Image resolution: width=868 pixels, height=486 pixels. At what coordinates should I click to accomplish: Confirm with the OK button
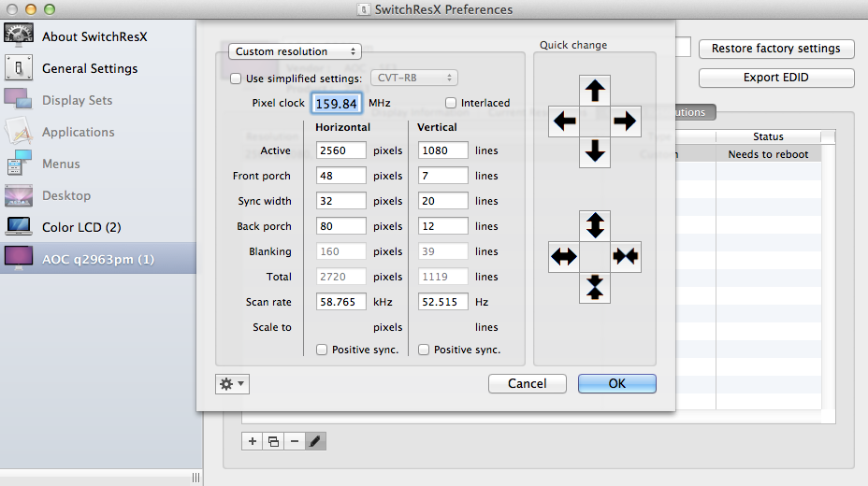click(616, 384)
